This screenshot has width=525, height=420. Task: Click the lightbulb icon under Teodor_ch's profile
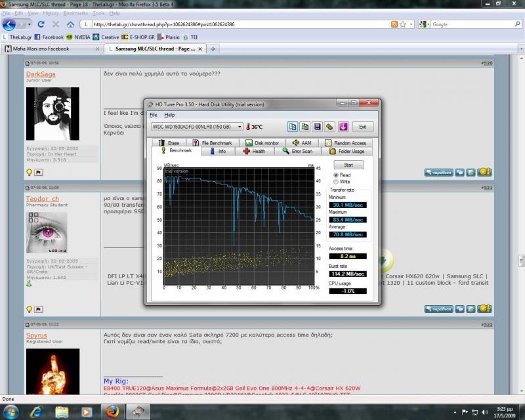(29, 309)
